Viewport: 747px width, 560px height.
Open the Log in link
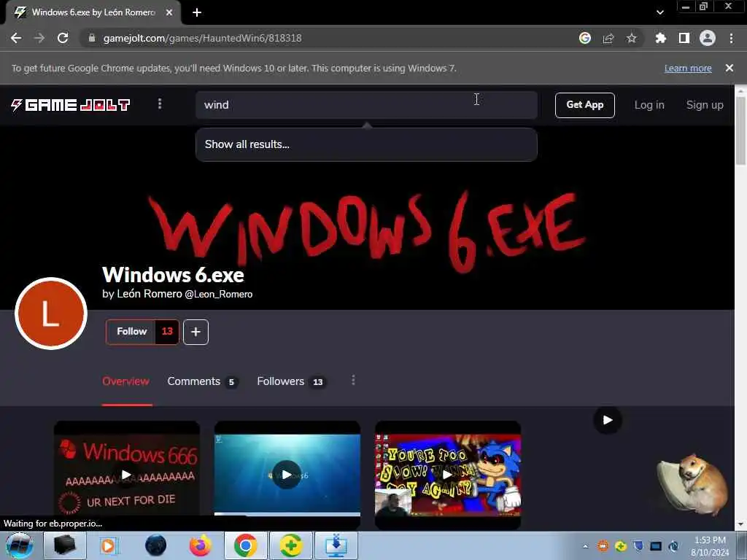click(x=649, y=105)
